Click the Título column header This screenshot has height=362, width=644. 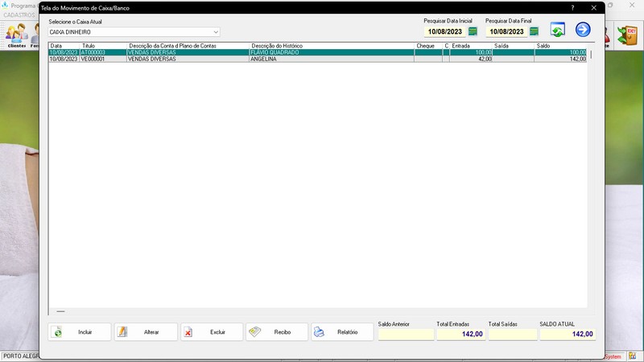pyautogui.click(x=103, y=46)
